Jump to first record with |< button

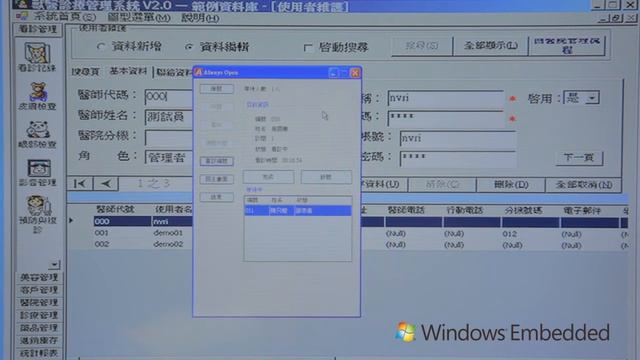[x=80, y=184]
